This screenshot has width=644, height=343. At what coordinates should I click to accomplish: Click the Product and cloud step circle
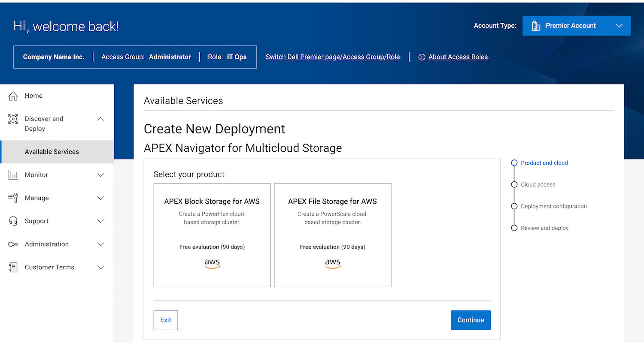[x=514, y=163]
